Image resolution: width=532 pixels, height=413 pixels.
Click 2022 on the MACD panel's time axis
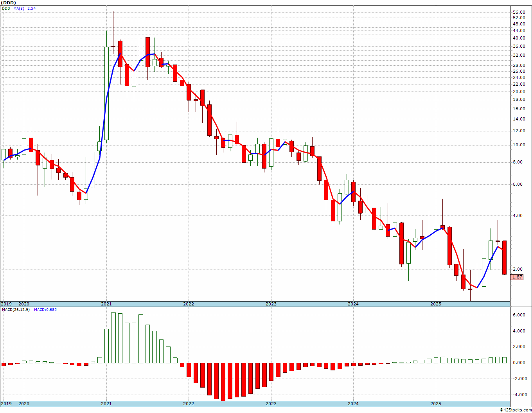(189, 404)
